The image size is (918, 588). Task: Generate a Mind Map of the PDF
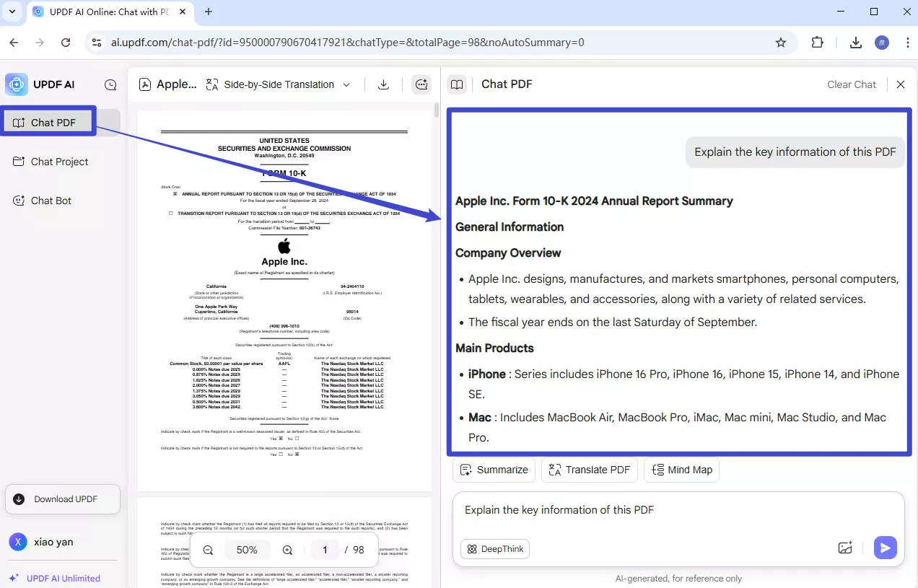(681, 470)
